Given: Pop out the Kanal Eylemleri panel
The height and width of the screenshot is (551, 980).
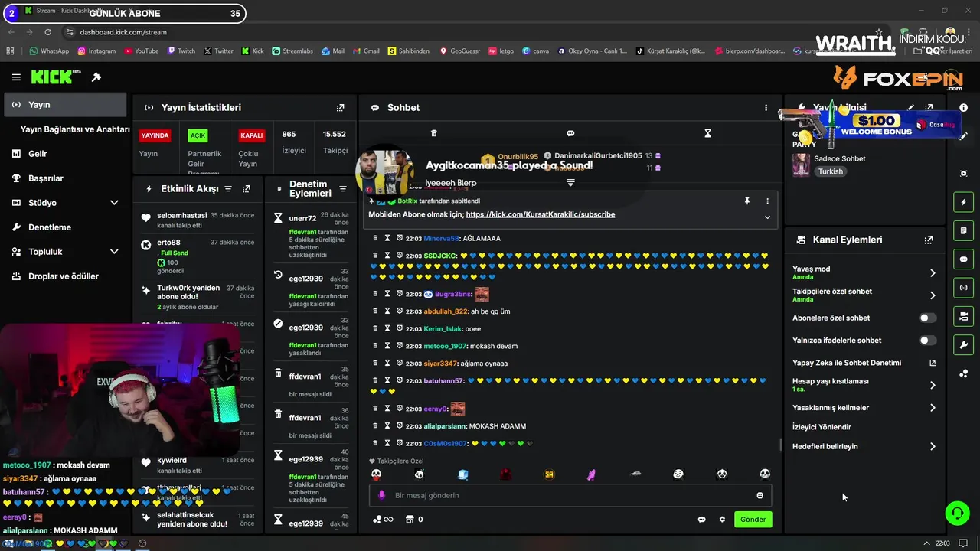Looking at the screenshot, I should (929, 240).
